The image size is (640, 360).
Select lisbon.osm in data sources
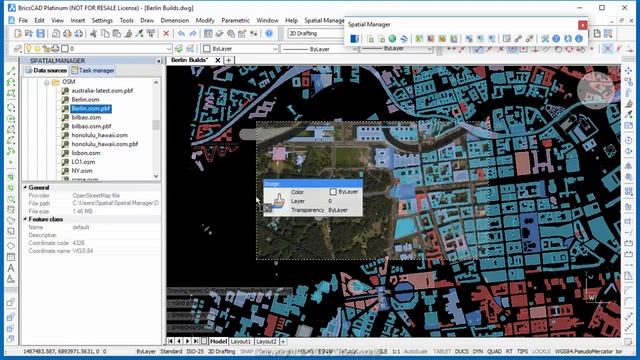[86, 153]
